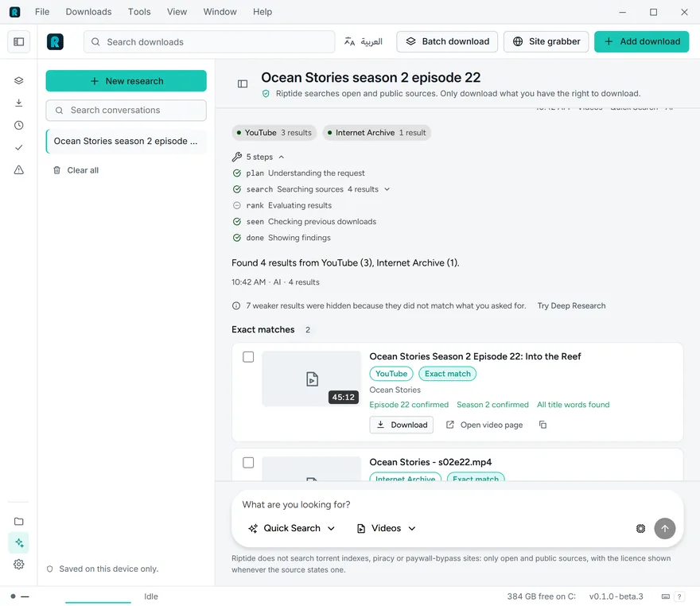The height and width of the screenshot is (606, 700).
Task: Click the shield icon under the title
Action: click(266, 94)
